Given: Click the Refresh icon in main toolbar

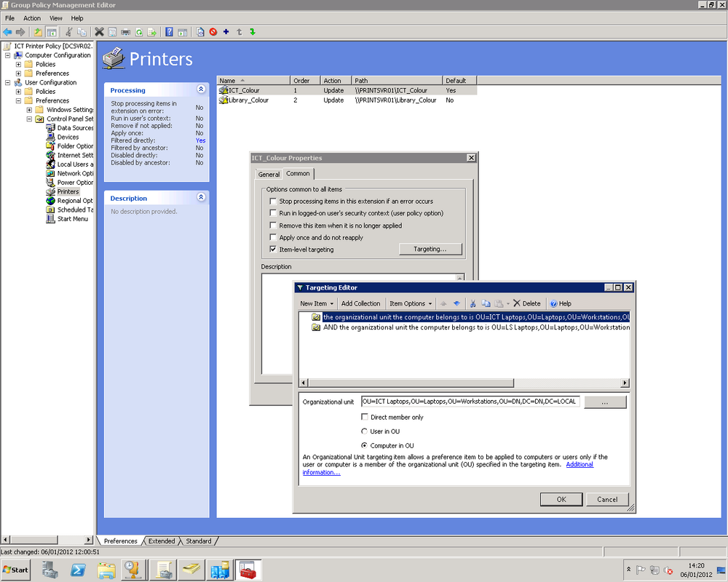Looking at the screenshot, I should point(139,32).
